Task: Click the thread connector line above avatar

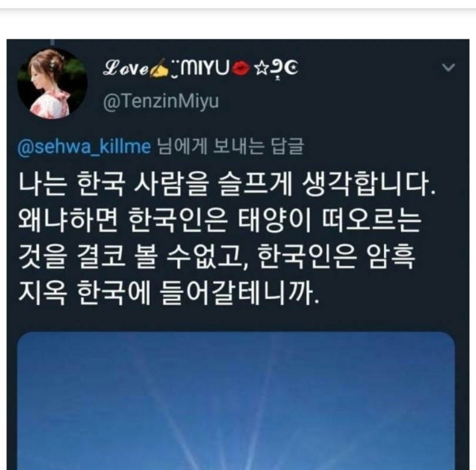Action: point(52,42)
